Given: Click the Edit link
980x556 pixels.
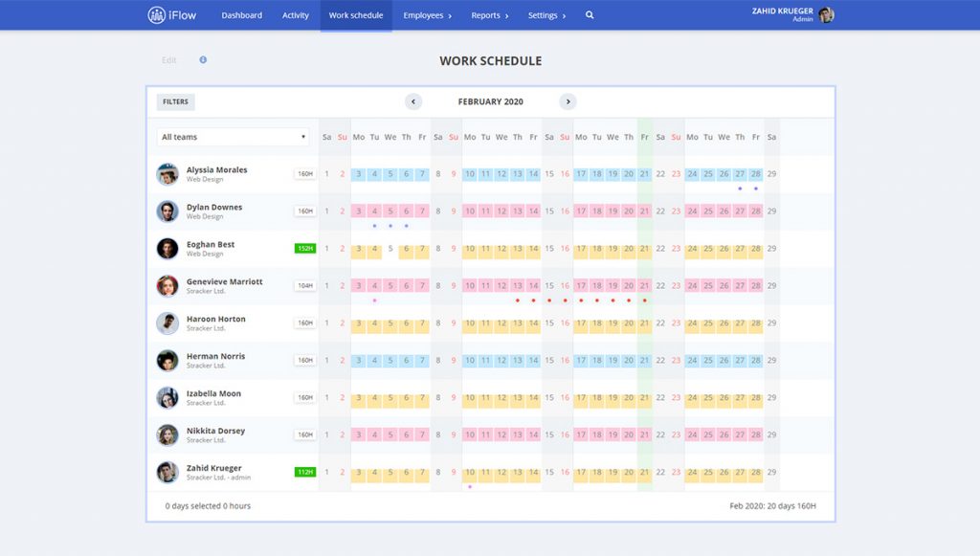Looking at the screenshot, I should click(x=169, y=60).
